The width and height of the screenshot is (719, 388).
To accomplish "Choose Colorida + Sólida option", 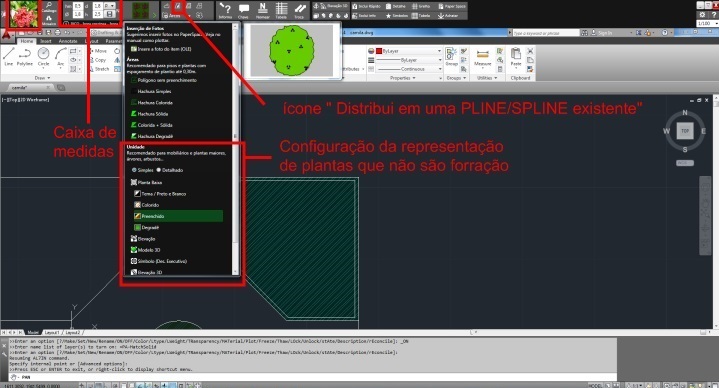I will pos(151,125).
